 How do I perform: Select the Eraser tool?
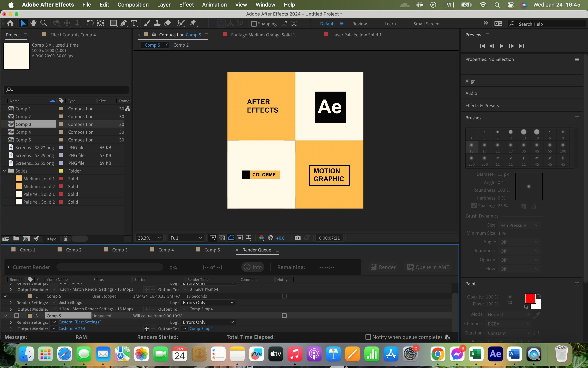point(167,23)
